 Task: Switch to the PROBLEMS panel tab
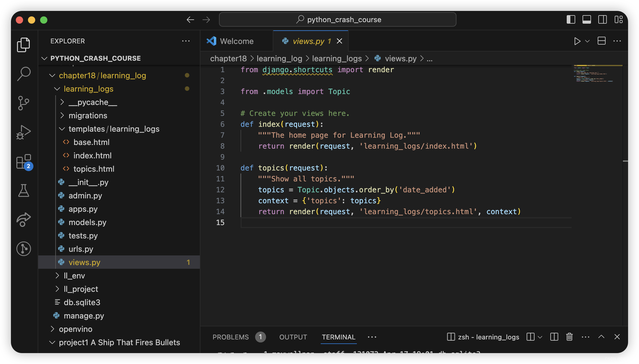tap(231, 337)
